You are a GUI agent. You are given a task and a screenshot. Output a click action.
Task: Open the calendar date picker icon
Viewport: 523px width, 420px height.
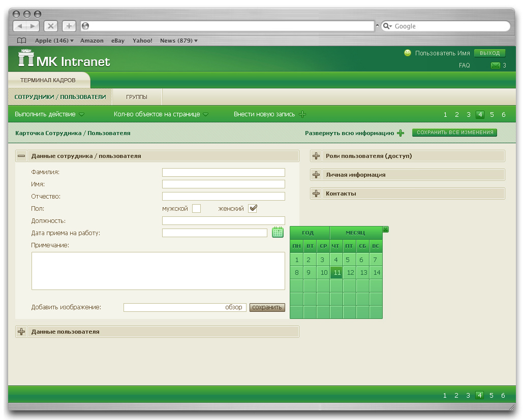pos(278,232)
